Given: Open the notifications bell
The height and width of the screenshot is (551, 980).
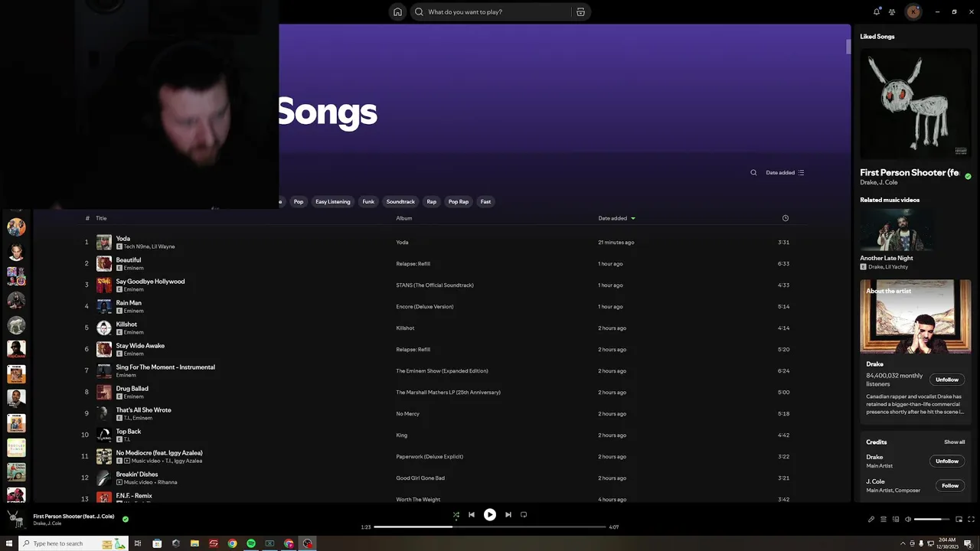Looking at the screenshot, I should 877,11.
